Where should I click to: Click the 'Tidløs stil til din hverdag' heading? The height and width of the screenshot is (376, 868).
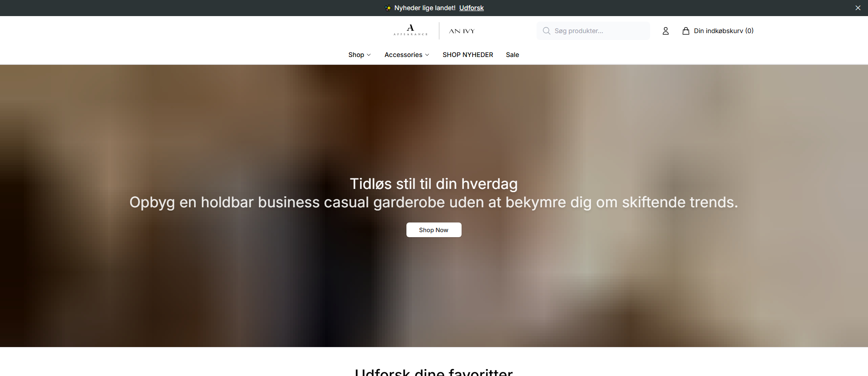coord(434,183)
